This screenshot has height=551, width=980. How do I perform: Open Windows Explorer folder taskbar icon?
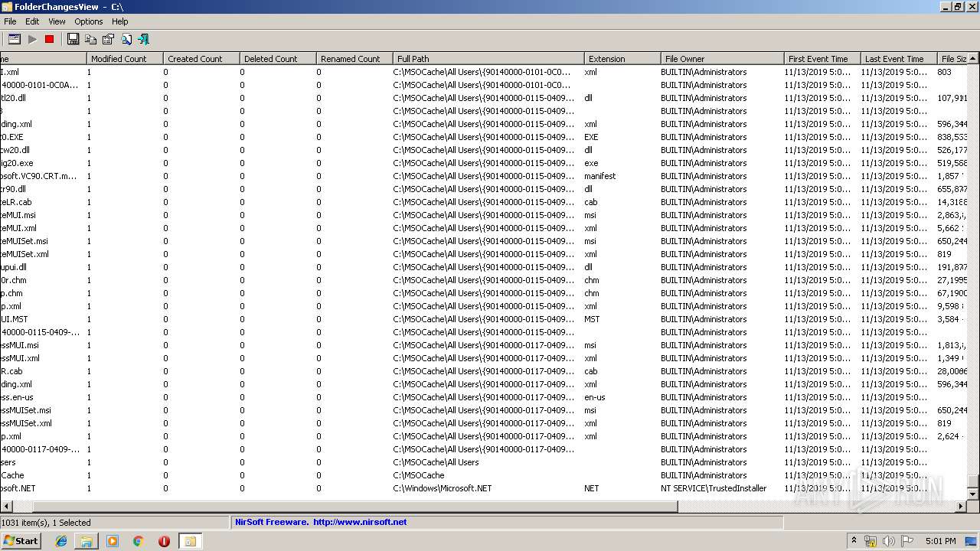point(87,541)
